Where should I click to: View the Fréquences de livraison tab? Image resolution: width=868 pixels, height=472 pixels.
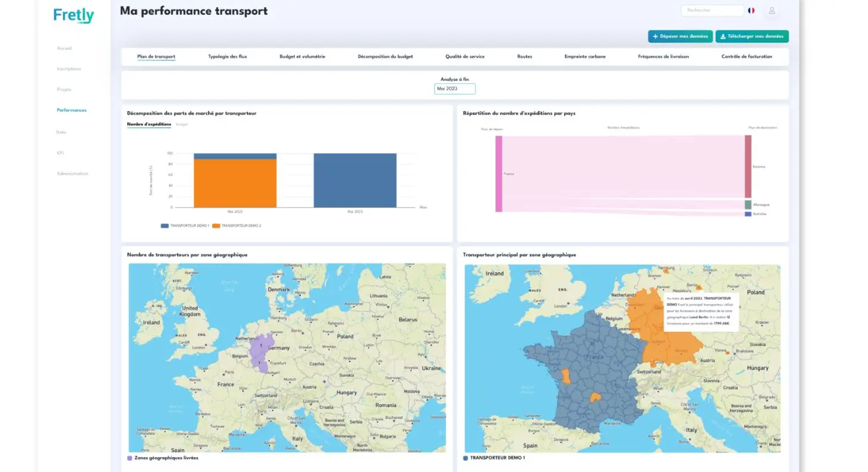[x=663, y=56]
